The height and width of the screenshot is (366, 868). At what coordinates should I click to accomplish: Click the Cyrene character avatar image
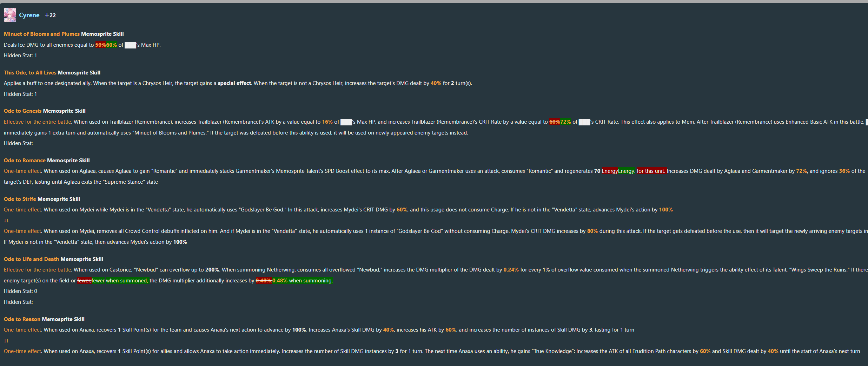point(10,15)
